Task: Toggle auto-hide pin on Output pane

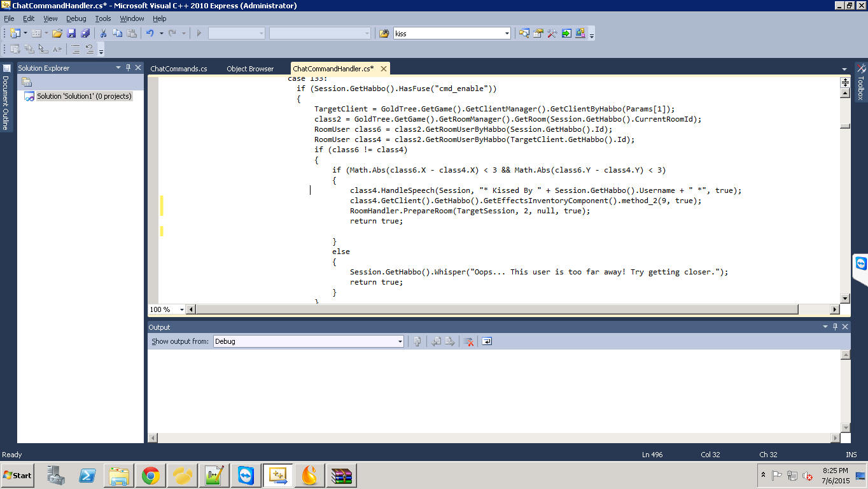Action: pos(836,327)
